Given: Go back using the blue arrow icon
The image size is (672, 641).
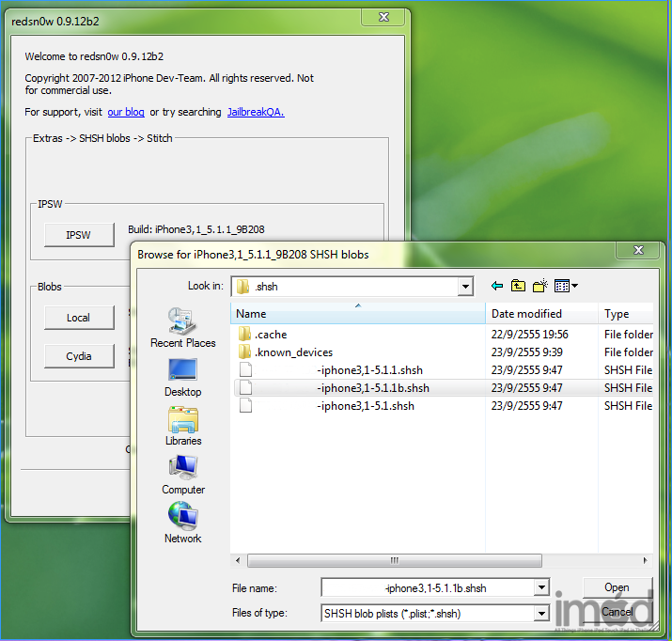Looking at the screenshot, I should [x=497, y=286].
